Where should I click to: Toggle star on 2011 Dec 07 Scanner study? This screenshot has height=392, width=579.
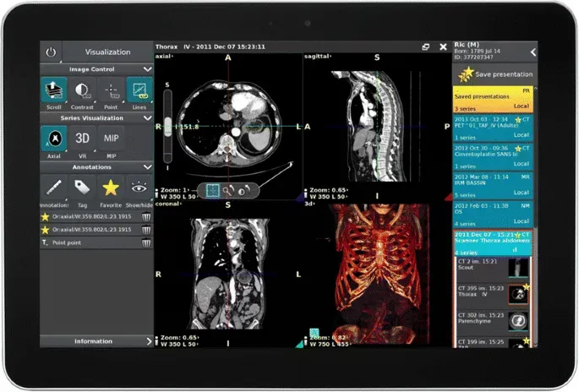(517, 235)
